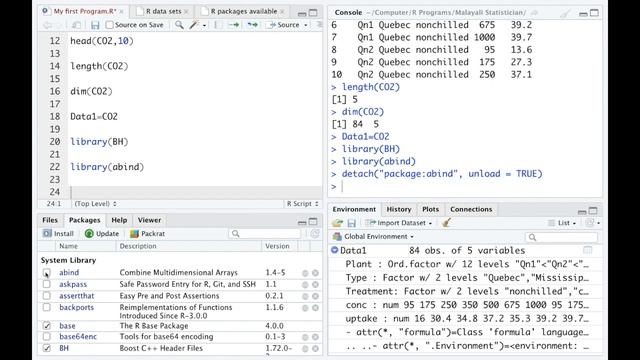Switch to the Connections tab

pyautogui.click(x=471, y=209)
